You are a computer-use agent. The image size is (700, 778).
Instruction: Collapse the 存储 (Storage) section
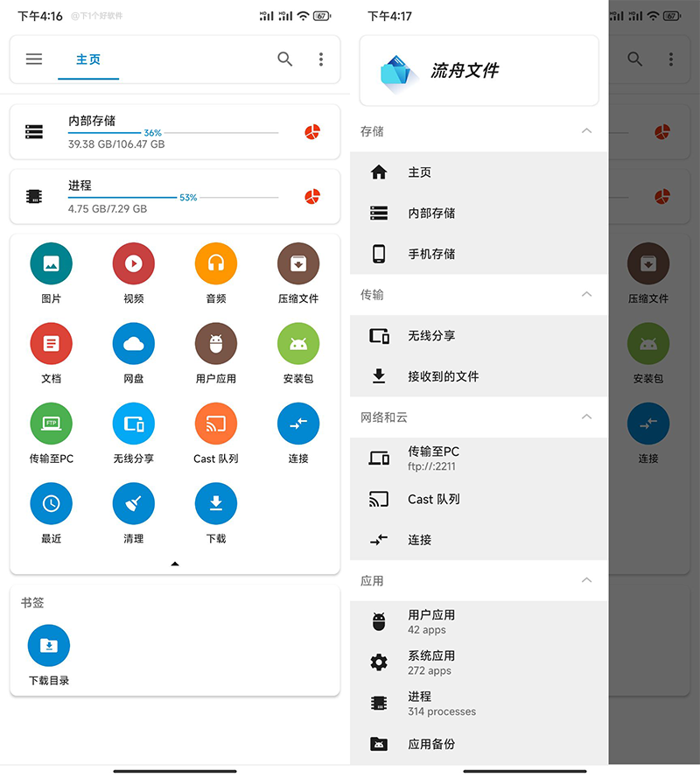point(586,131)
